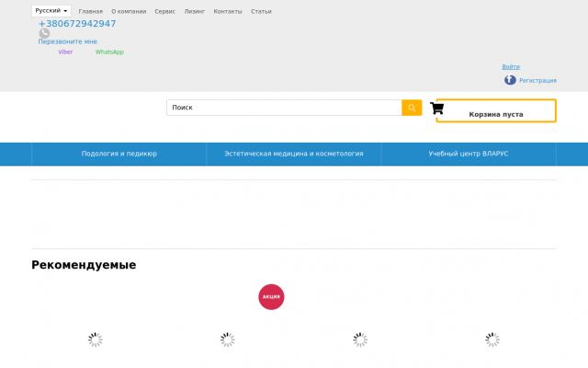
Task: Open Подология и педикюр category
Action: tap(119, 154)
